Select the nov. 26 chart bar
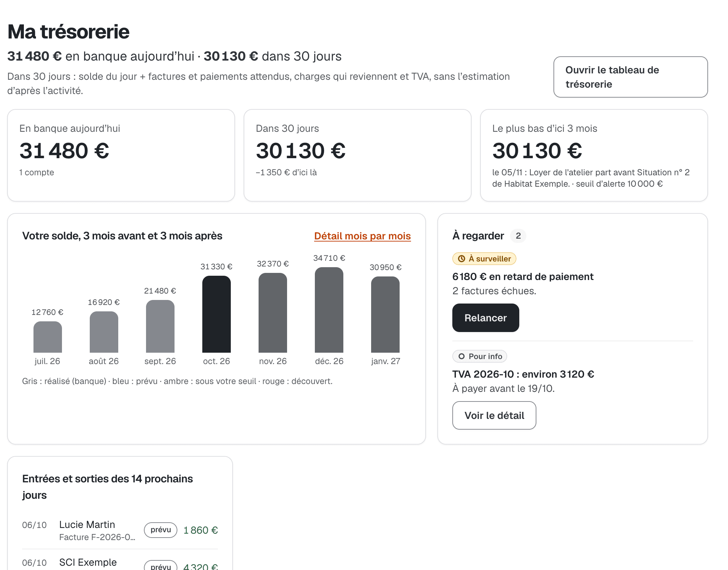The width and height of the screenshot is (728, 570). [x=272, y=313]
